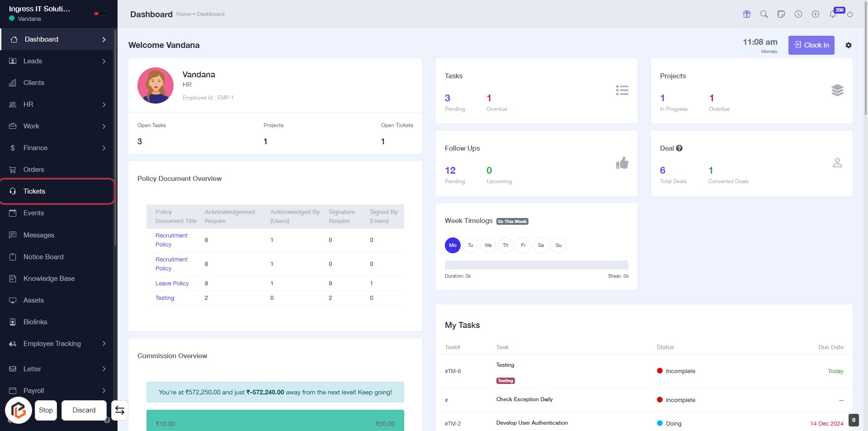Click the plus circle add icon
This screenshot has height=431, width=868.
click(x=816, y=14)
